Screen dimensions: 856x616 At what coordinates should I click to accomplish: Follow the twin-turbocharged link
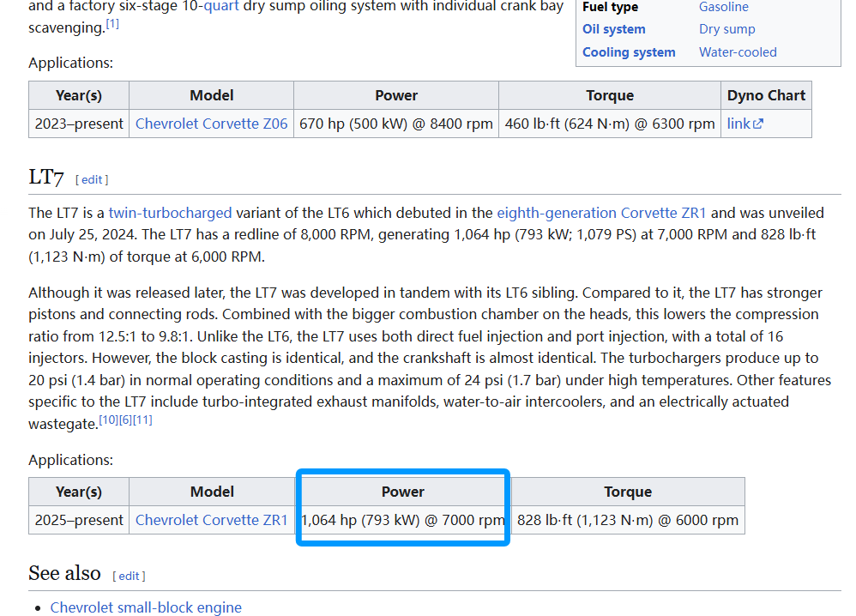pos(170,213)
